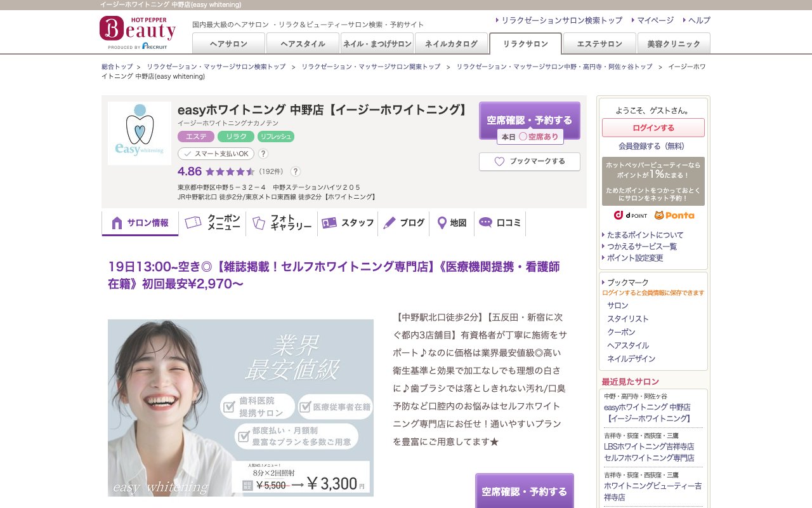Click the easy whitening tooth logo thumbnail
This screenshot has height=508, width=812.
139,133
